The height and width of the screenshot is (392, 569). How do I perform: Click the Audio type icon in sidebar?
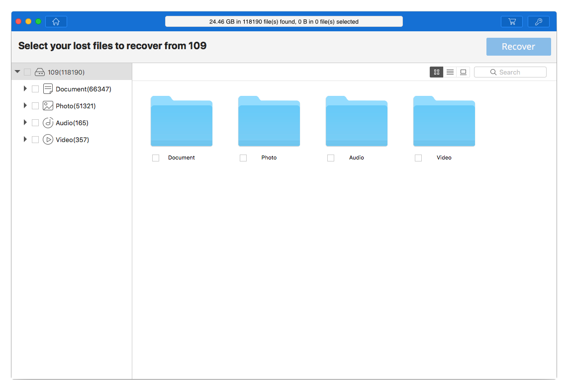[x=48, y=123]
